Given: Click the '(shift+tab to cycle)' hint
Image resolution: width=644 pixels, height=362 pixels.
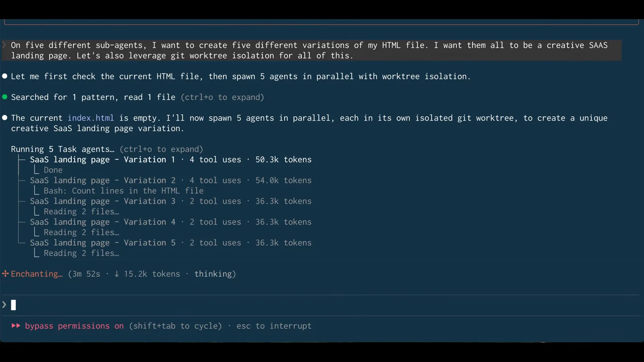Looking at the screenshot, I should click(175, 326).
